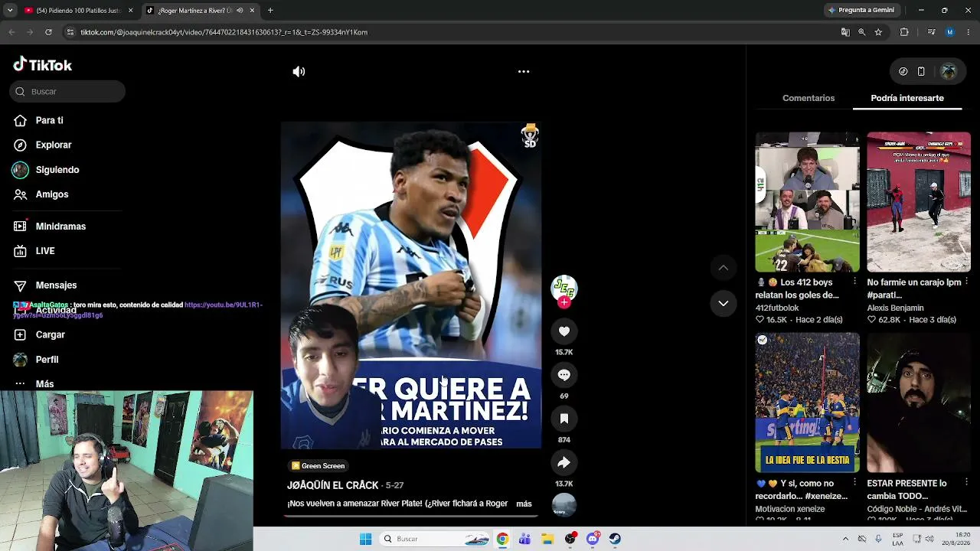980x551 pixels.
Task: Open options for the No farmie video
Action: coord(966,282)
